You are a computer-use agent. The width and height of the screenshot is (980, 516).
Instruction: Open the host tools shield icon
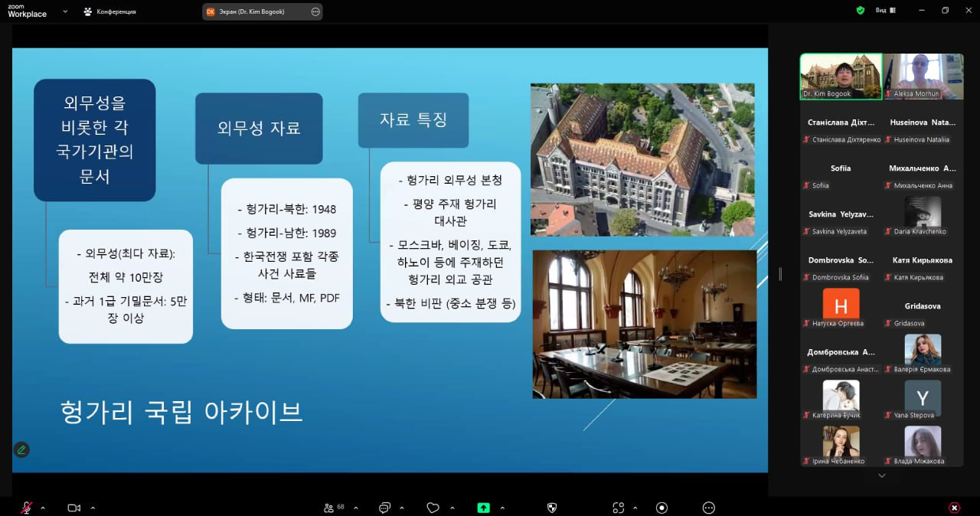click(552, 508)
